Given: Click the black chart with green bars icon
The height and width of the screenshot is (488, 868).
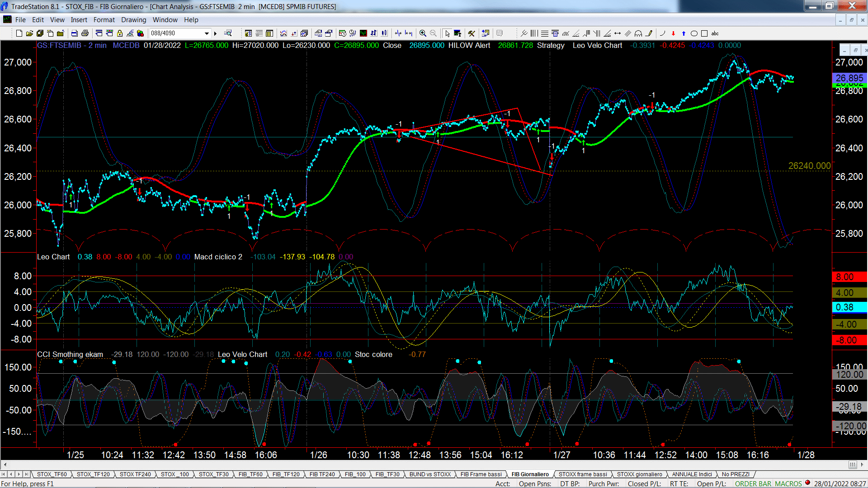Looking at the screenshot, I should pyautogui.click(x=363, y=33).
